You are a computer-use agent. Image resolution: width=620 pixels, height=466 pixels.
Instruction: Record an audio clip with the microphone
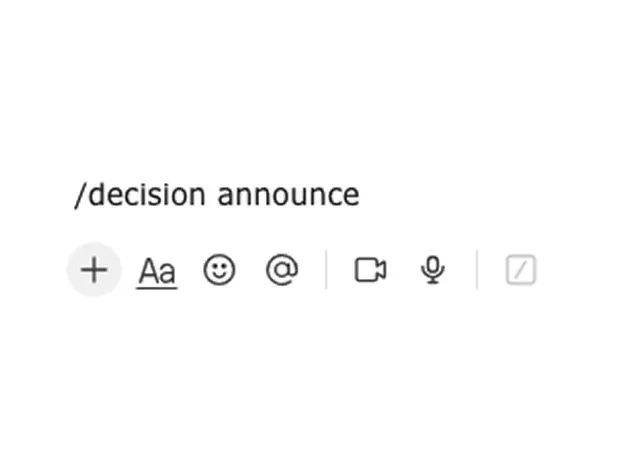(433, 270)
